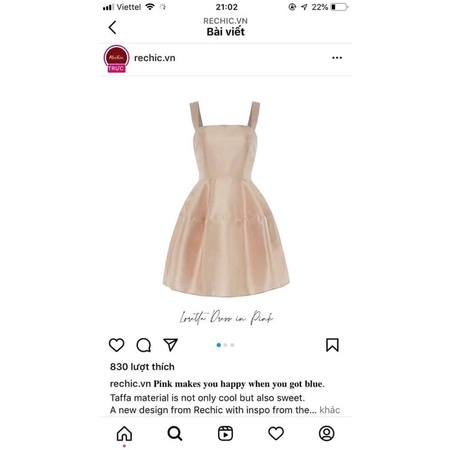Viewport: 450px width, 450px height.
Task: Open Search tab with magnifier icon
Action: coord(175,434)
